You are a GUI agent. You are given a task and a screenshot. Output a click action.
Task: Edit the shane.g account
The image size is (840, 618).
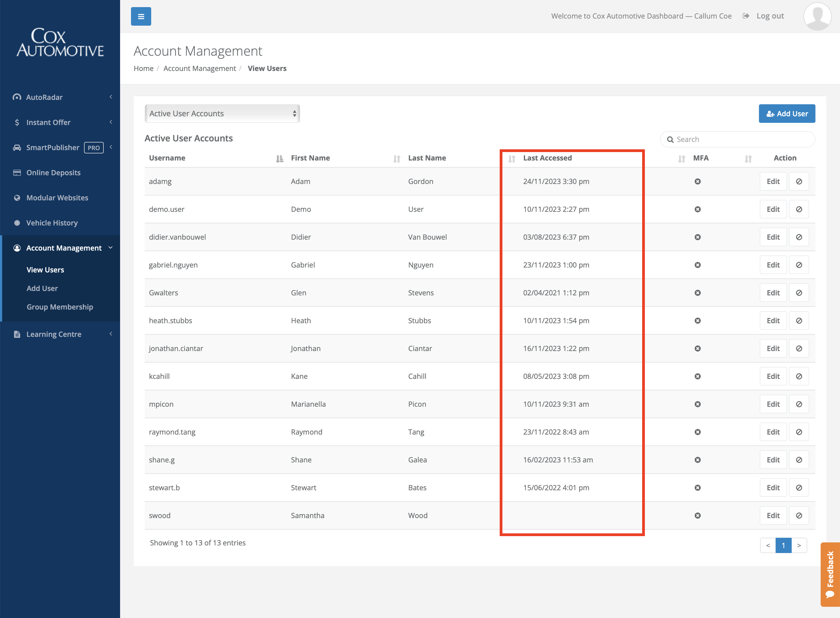773,460
